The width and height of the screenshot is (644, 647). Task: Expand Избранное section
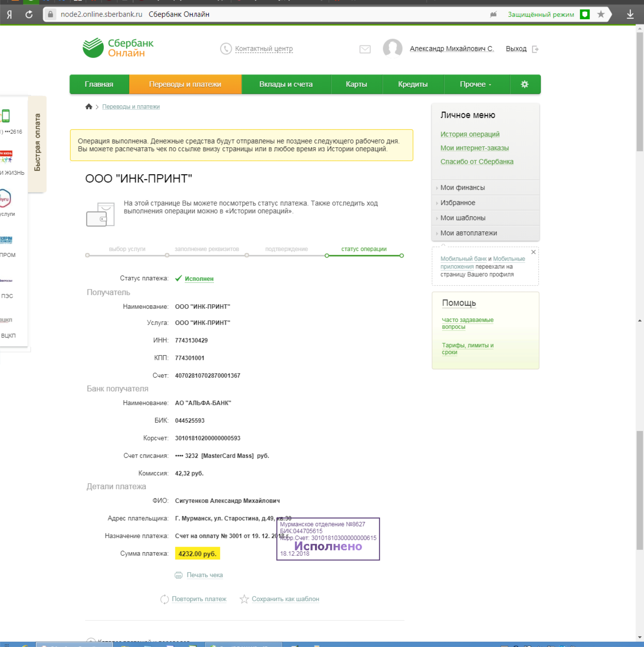(x=485, y=203)
